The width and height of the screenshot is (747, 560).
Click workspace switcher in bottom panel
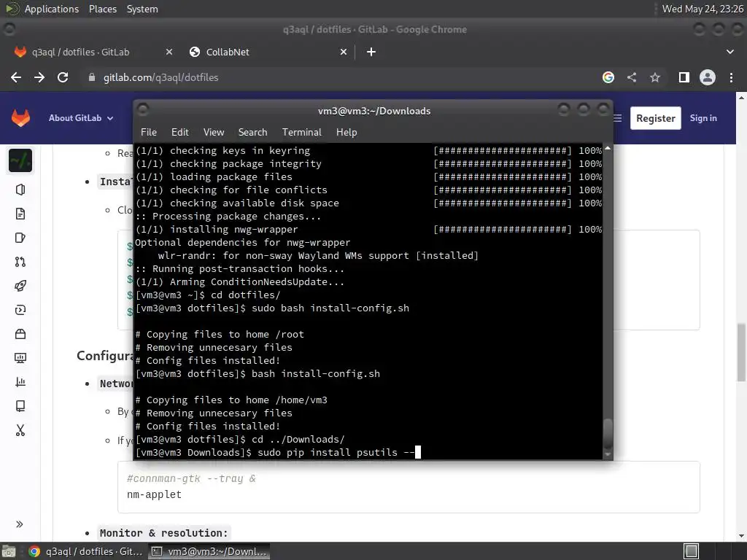point(692,551)
